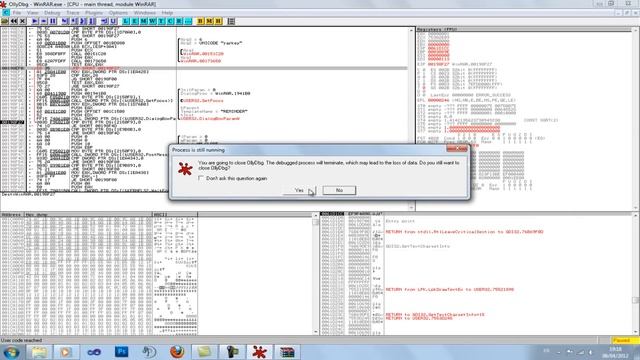Click No in the dialog
The image size is (640, 360).
click(339, 190)
